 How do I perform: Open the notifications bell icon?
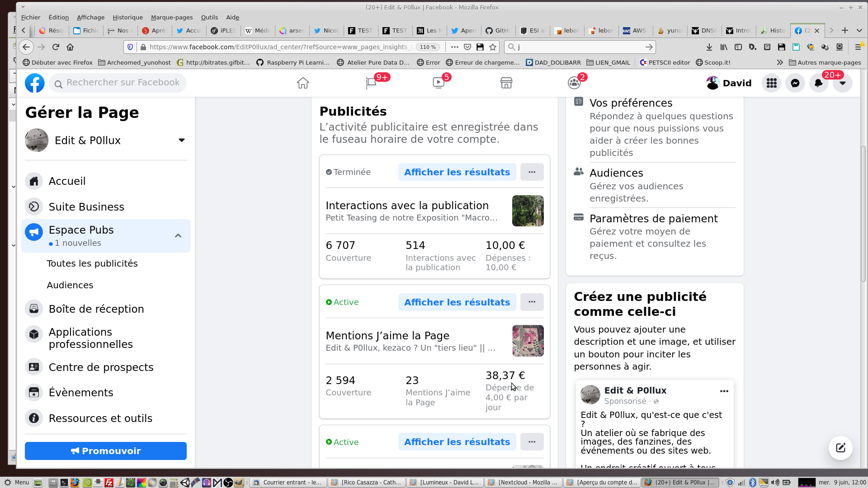818,83
